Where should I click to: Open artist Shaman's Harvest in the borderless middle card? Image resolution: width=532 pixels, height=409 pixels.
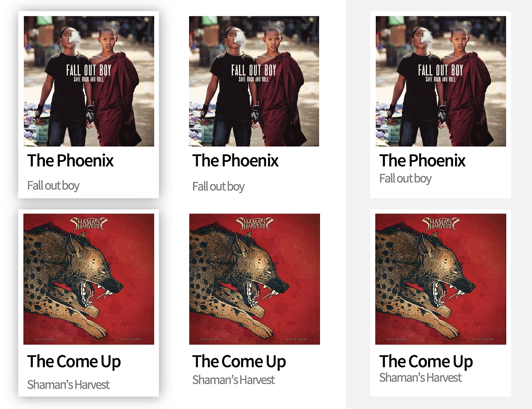click(233, 380)
